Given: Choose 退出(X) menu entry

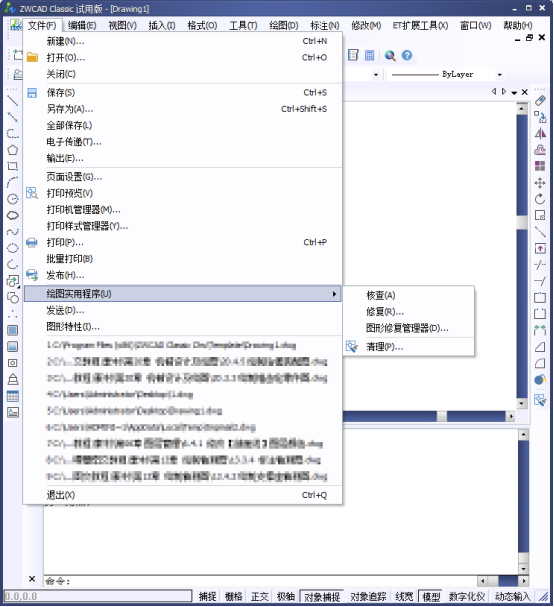Looking at the screenshot, I should click(x=183, y=495).
